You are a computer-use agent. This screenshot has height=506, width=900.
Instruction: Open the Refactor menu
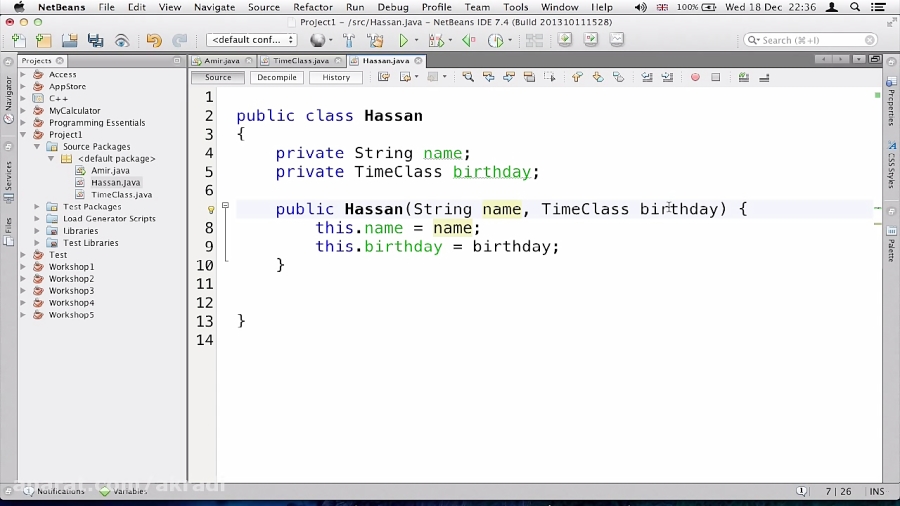[x=313, y=7]
